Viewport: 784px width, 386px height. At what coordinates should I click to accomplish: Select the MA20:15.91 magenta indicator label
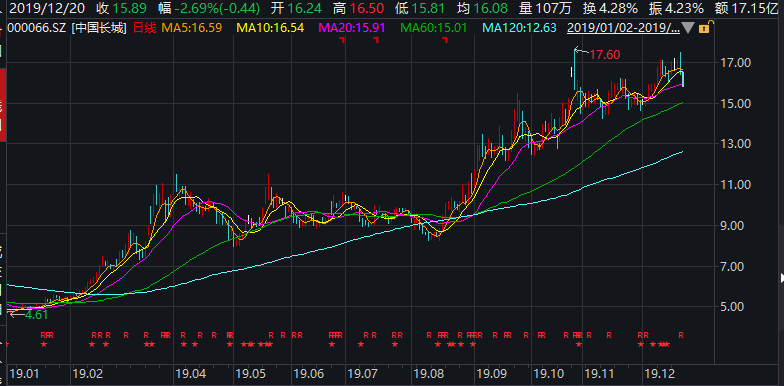click(352, 28)
